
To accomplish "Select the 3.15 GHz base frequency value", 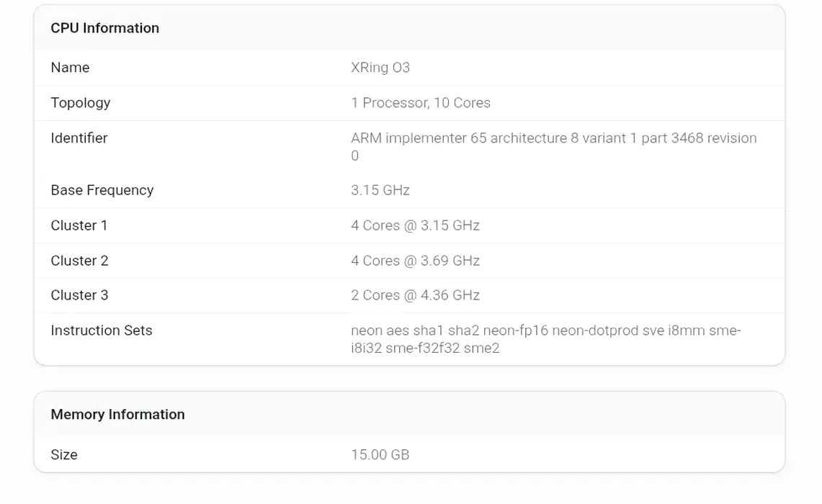I will coord(380,190).
